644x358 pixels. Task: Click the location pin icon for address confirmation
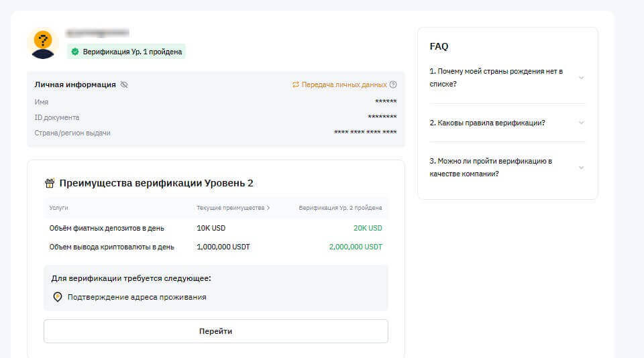58,297
